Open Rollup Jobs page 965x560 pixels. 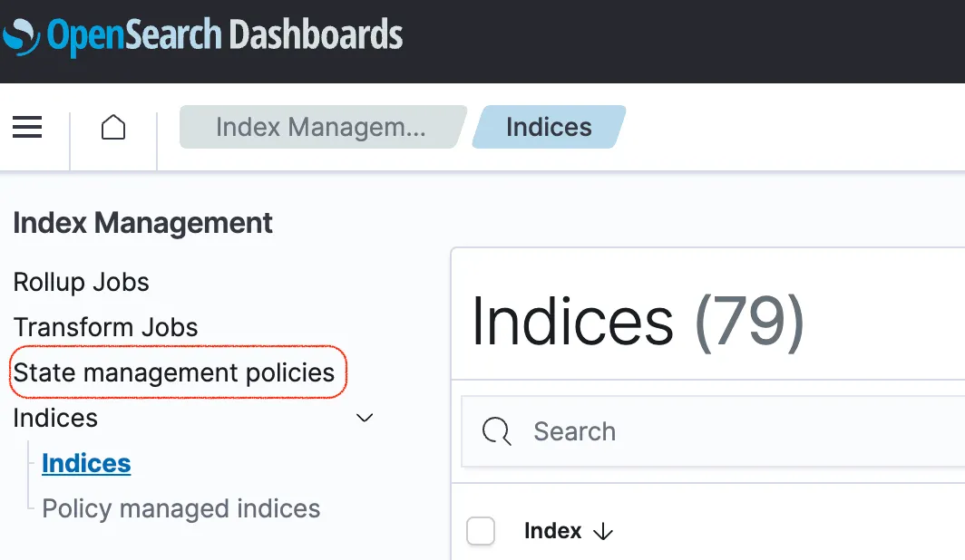[82, 282]
